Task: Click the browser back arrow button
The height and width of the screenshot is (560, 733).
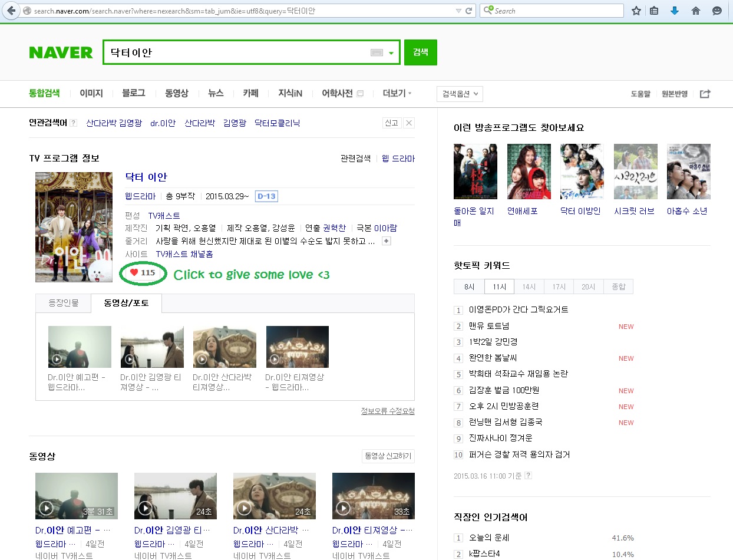Action: click(x=11, y=11)
